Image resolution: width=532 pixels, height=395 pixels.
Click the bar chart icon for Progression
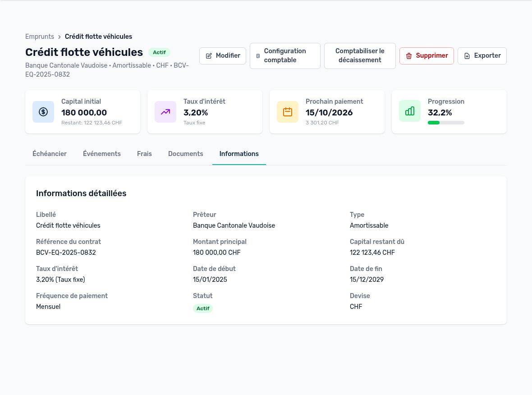(x=409, y=111)
